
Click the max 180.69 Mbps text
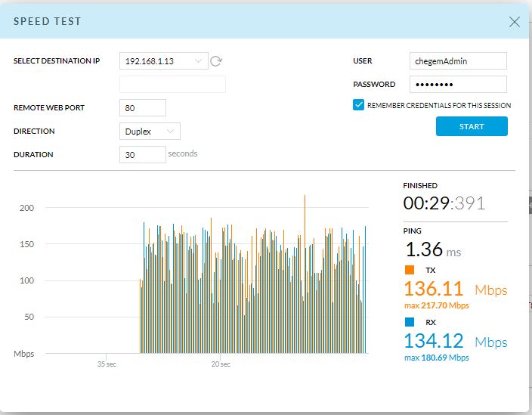436,358
